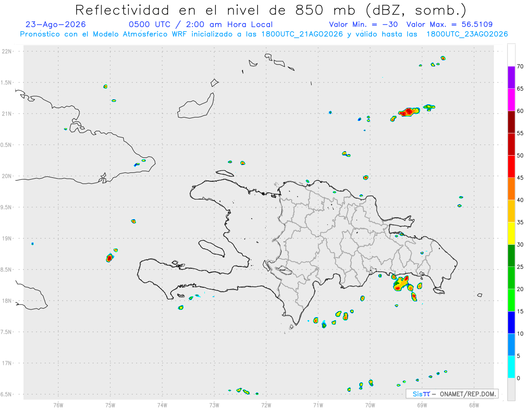
Task: Click the yellow 30–35 dBZ band
Action: pos(511,233)
